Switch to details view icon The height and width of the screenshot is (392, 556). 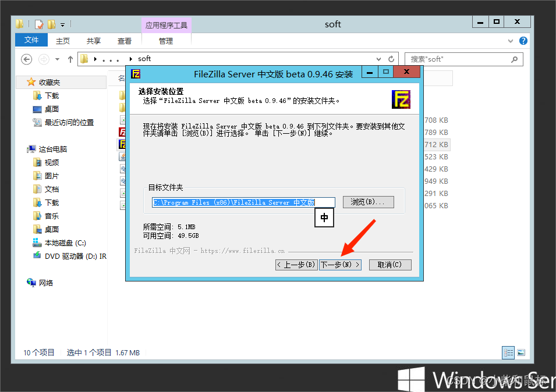508,352
